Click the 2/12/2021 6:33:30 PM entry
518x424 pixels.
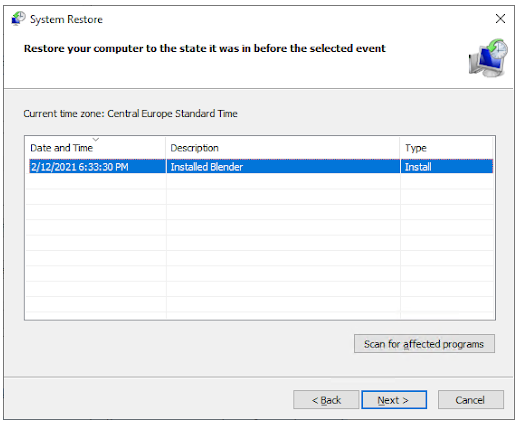point(80,167)
